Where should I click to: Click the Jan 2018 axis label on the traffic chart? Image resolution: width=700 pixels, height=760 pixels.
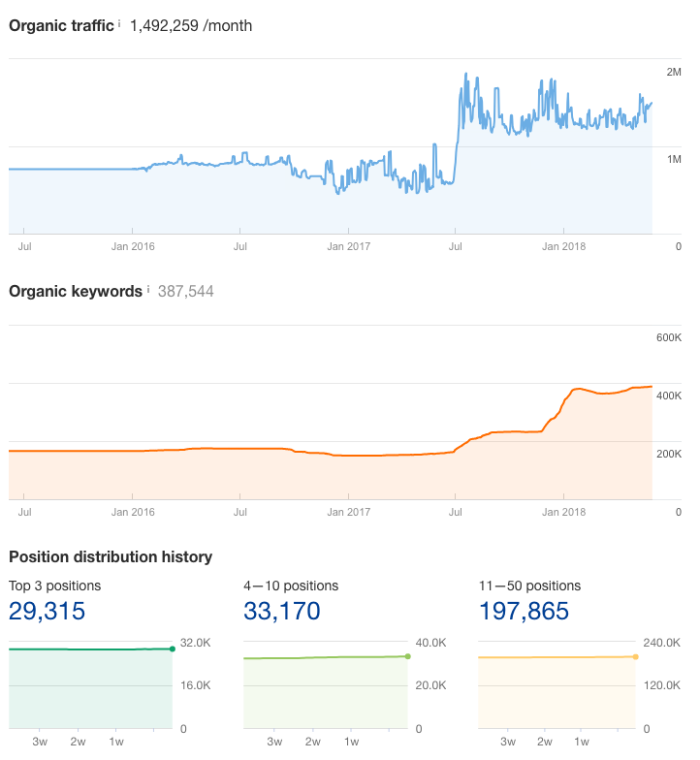(564, 246)
